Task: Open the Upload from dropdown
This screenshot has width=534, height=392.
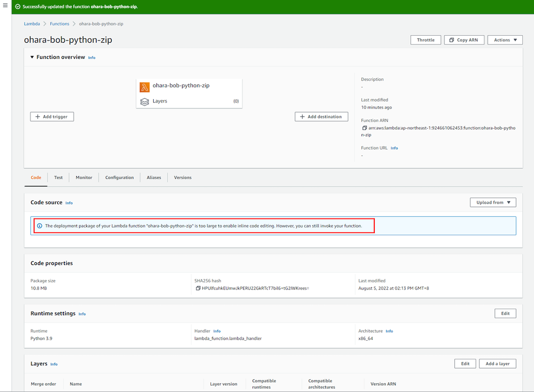Action: (492, 202)
